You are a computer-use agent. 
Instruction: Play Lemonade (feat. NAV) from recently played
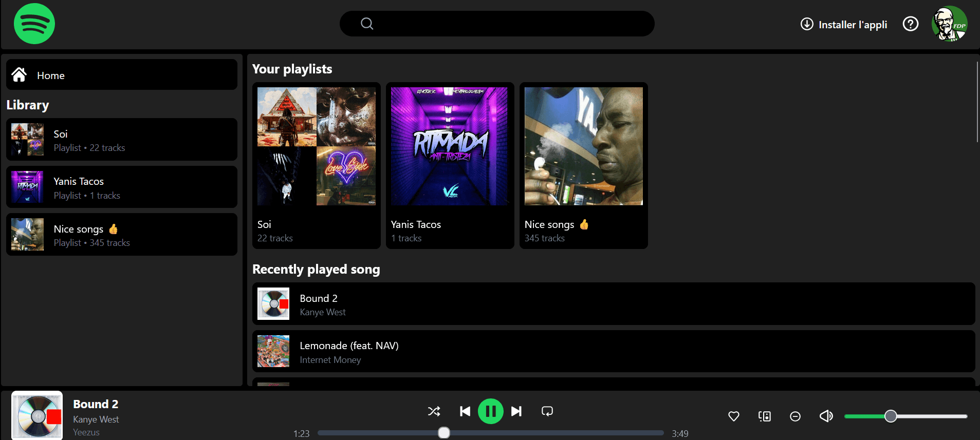tap(614, 351)
